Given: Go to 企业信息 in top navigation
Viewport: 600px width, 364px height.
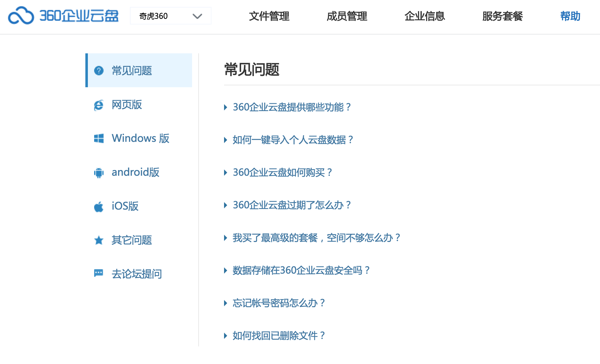Looking at the screenshot, I should [x=425, y=16].
